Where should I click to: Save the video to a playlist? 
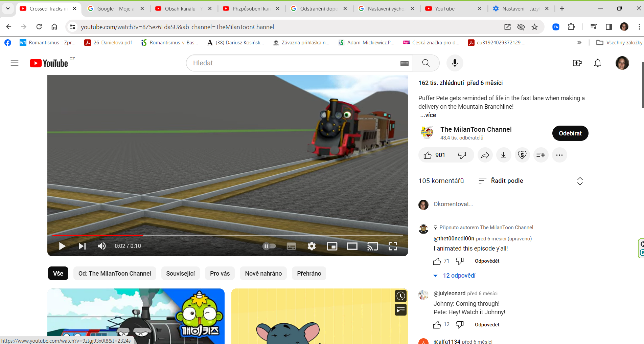click(541, 155)
